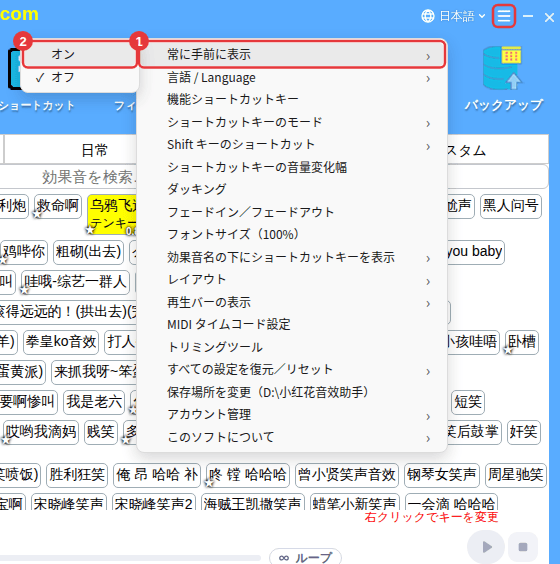Viewport: 560px width, 564px height.
Task: Play the 周星驰笑 sound effect
Action: tap(516, 475)
